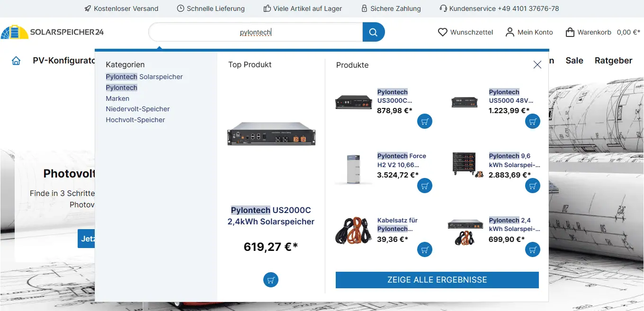Add Pylontech Force H2 V2 to cart
Screen dimensions: 644x311
click(x=425, y=186)
